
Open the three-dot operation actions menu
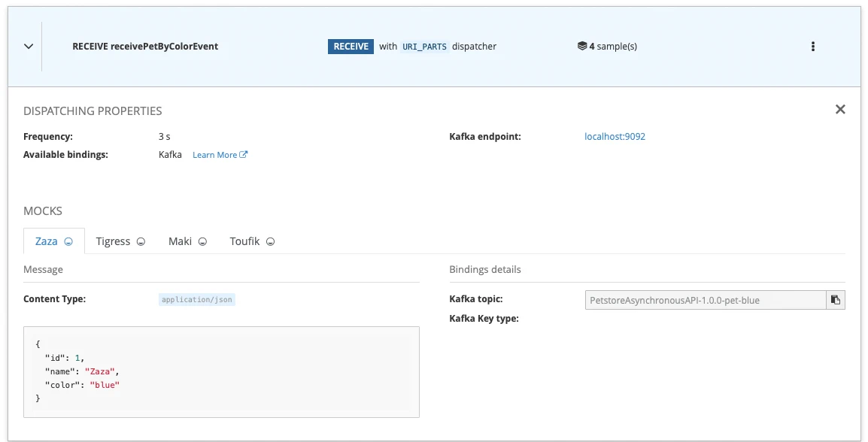click(813, 47)
